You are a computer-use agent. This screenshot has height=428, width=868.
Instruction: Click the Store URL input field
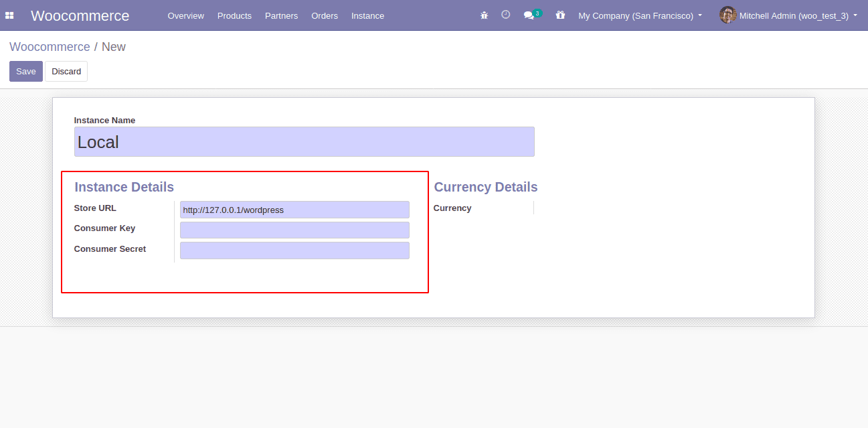[294, 210]
